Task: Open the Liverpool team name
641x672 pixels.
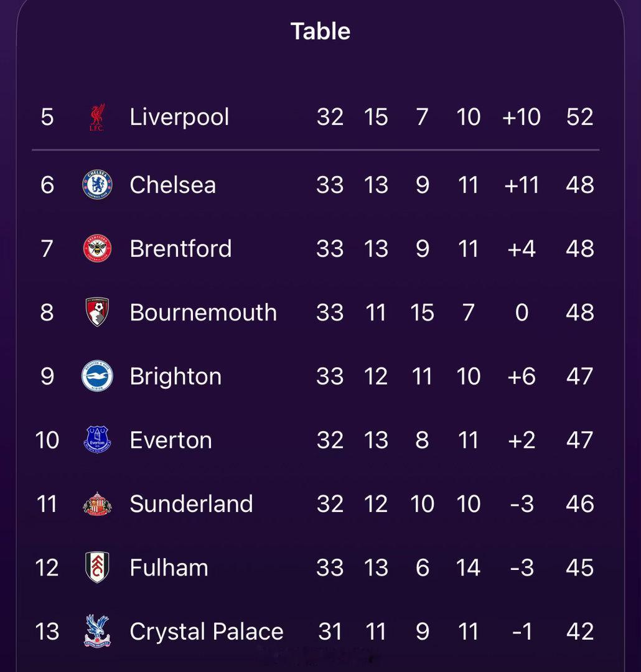Action: tap(179, 117)
